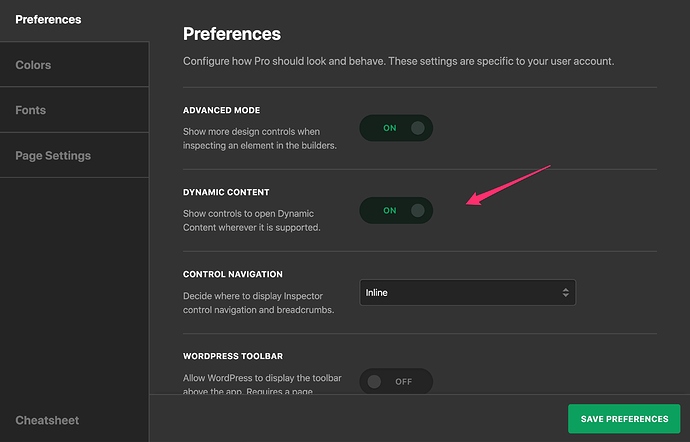Enable the WordPress Toolbar toggle
The width and height of the screenshot is (690, 442).
(x=396, y=381)
